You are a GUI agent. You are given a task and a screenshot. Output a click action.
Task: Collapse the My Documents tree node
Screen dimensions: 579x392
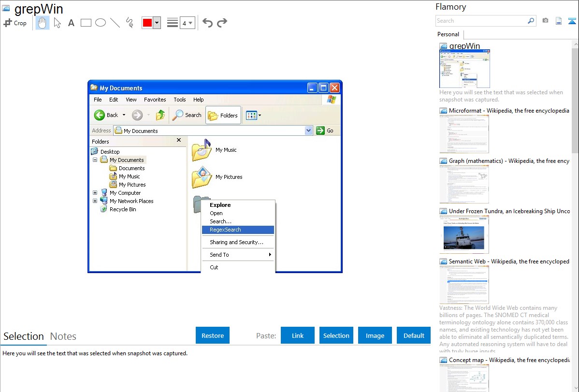click(95, 160)
